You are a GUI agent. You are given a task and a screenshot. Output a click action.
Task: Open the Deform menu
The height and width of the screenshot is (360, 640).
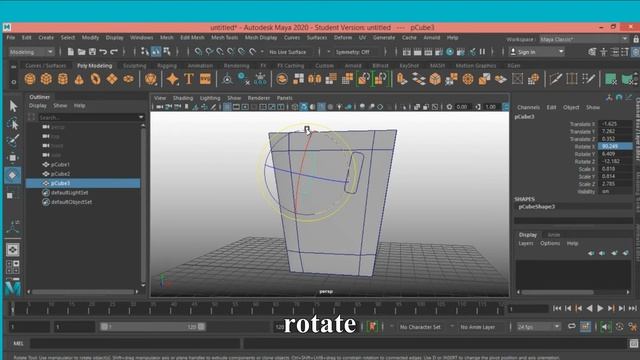coord(343,38)
